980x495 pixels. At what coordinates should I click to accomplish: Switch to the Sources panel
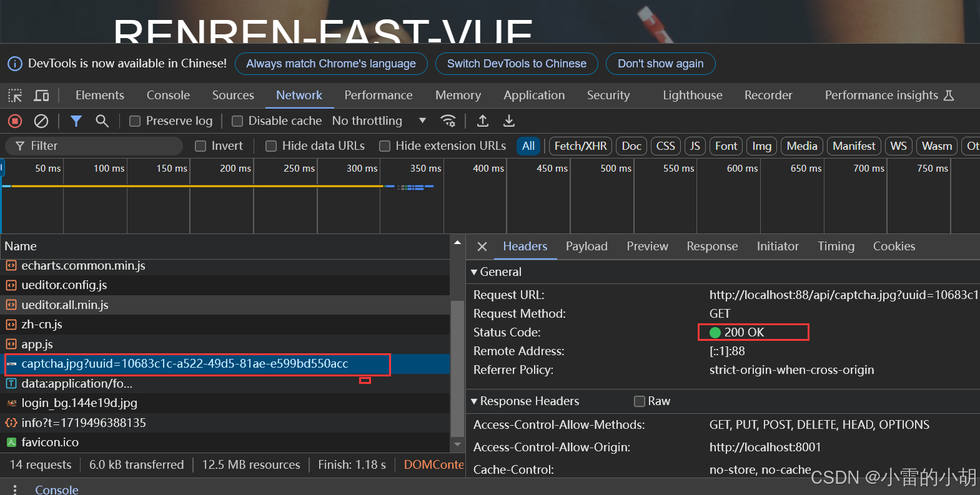pos(233,96)
